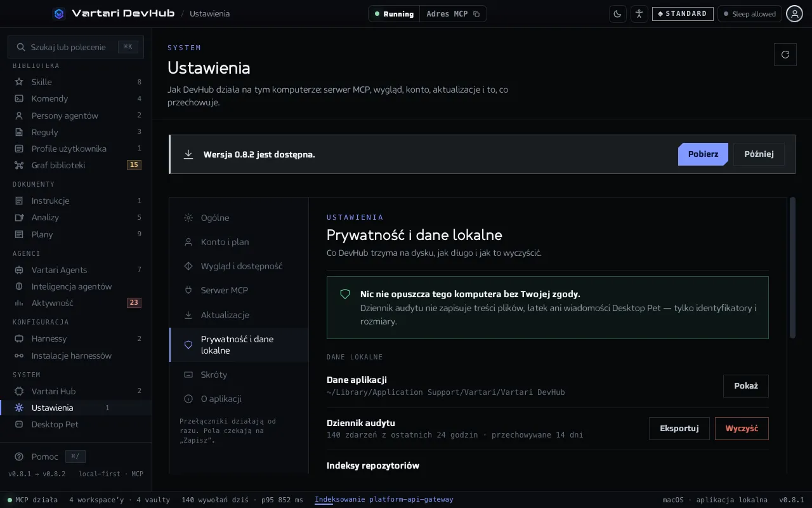812x508 pixels.
Task: Select the Wygląd i dostępność tab
Action: coord(239,266)
